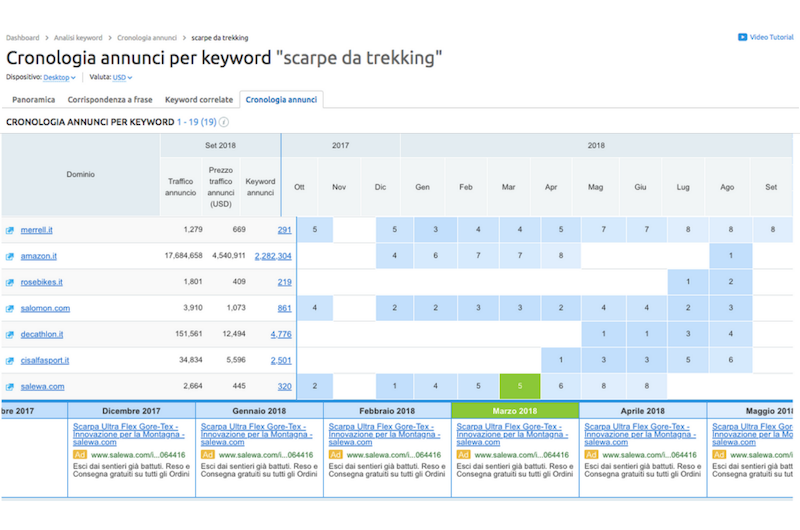
Task: Click the highlighted Marzo 2018 column header
Action: pyautogui.click(x=515, y=411)
